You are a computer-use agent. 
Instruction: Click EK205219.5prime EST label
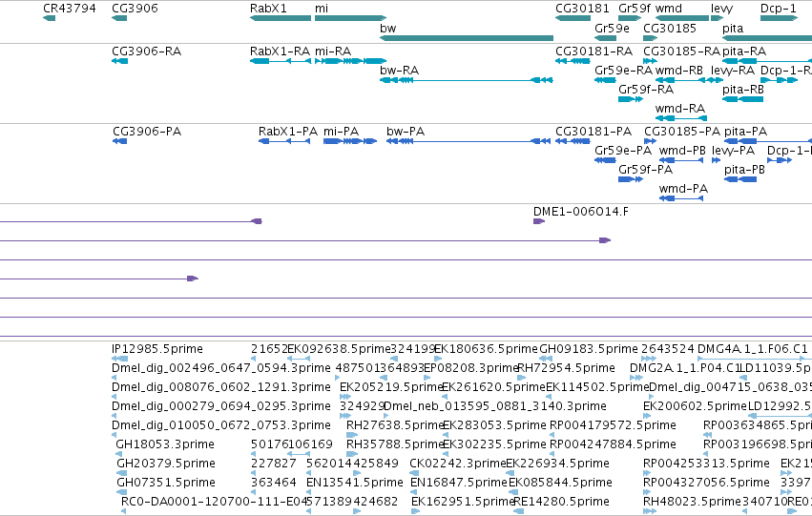391,387
